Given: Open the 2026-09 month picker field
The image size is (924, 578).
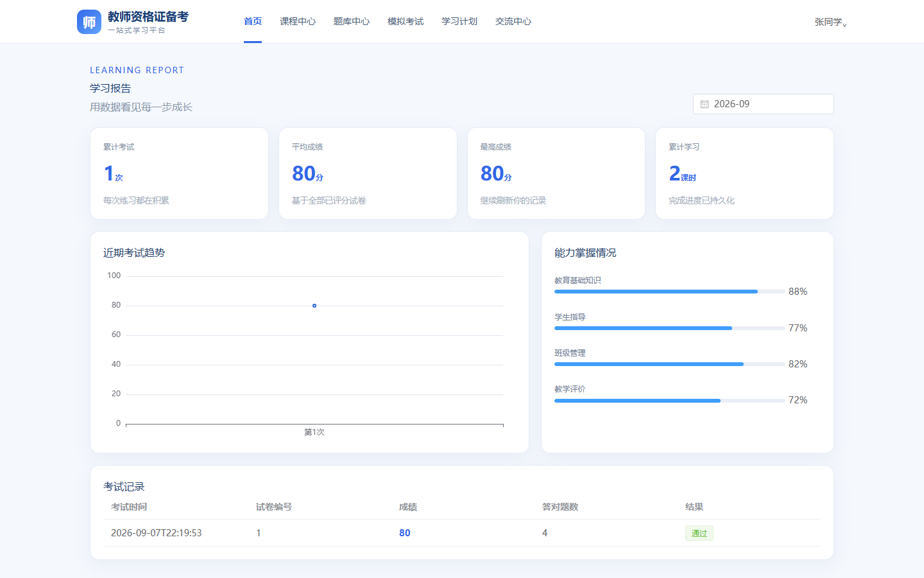Looking at the screenshot, I should coord(764,104).
